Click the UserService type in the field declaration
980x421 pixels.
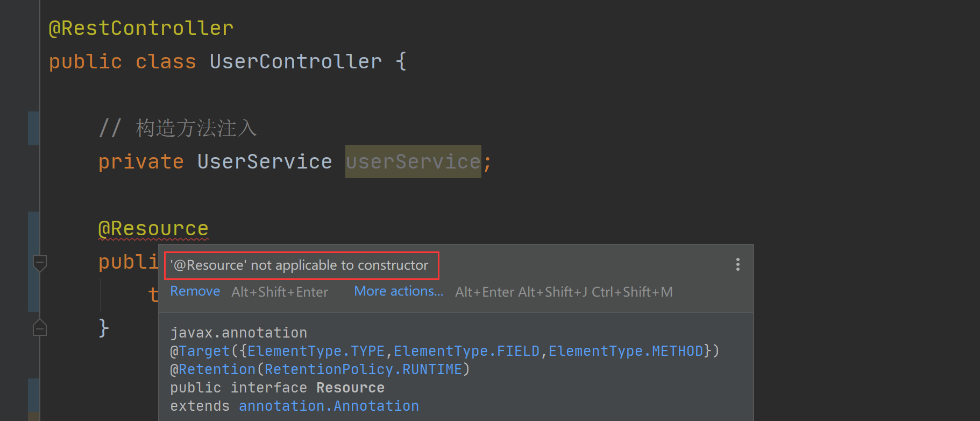[265, 162]
